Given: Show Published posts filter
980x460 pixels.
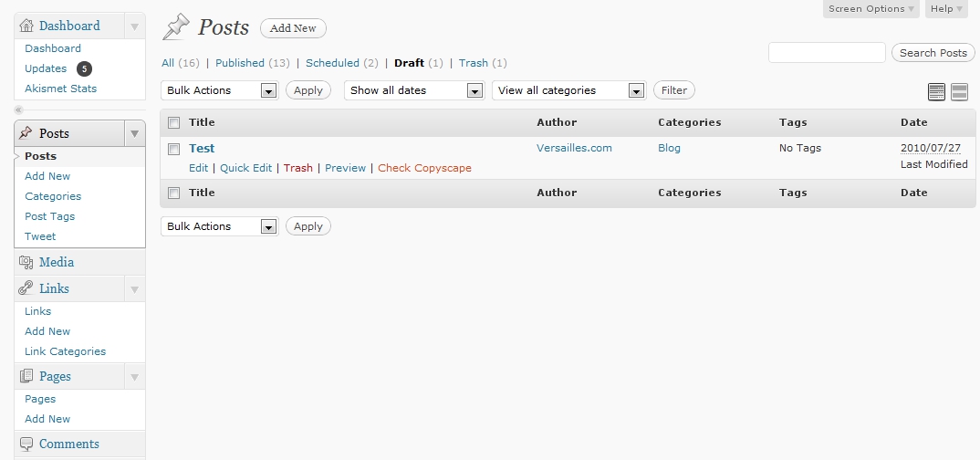Looking at the screenshot, I should 239,63.
